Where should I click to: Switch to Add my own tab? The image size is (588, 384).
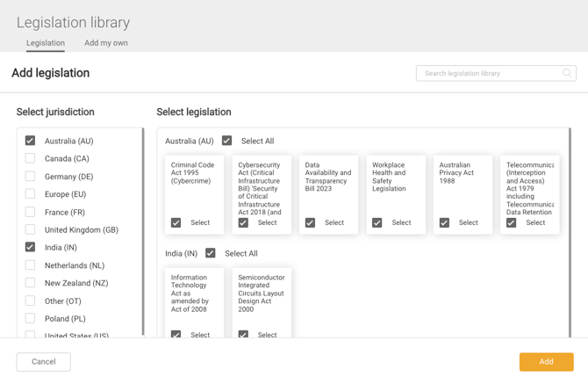click(x=106, y=42)
